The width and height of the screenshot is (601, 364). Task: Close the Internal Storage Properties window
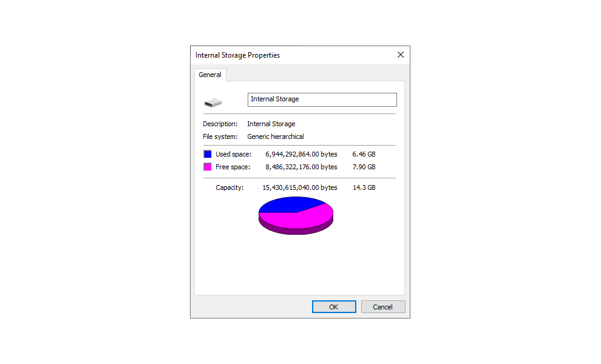click(401, 55)
